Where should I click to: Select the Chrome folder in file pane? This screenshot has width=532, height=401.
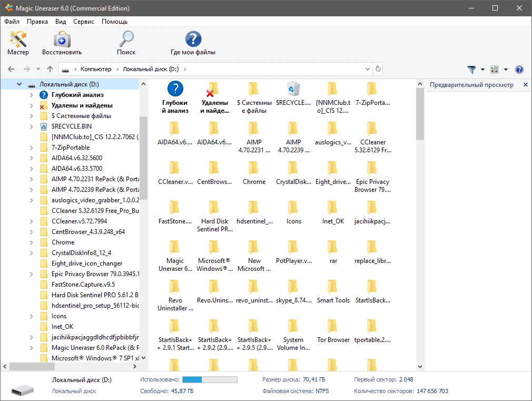coord(254,173)
